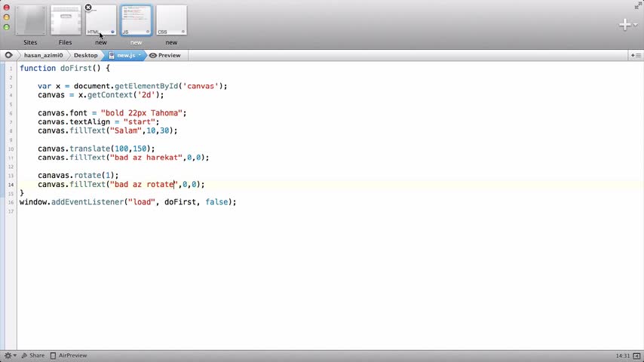Click the fullscreen arrows icon at top right

click(x=638, y=5)
